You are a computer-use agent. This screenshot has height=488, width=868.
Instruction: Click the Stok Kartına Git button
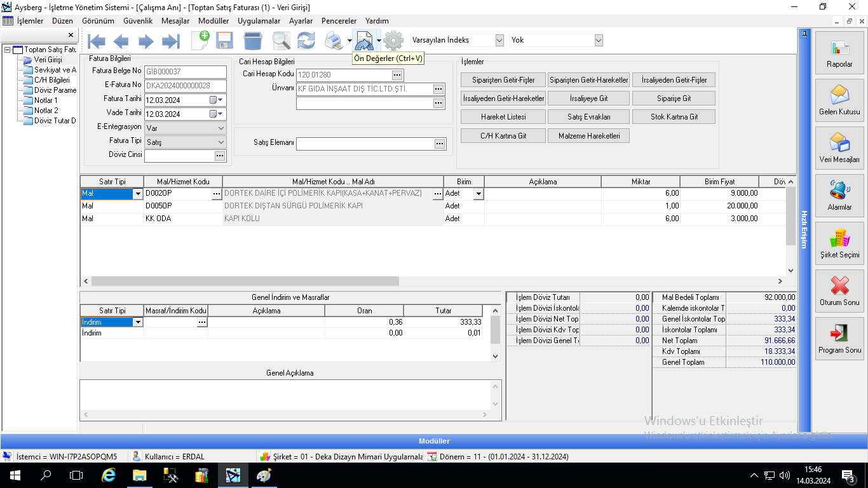click(674, 118)
